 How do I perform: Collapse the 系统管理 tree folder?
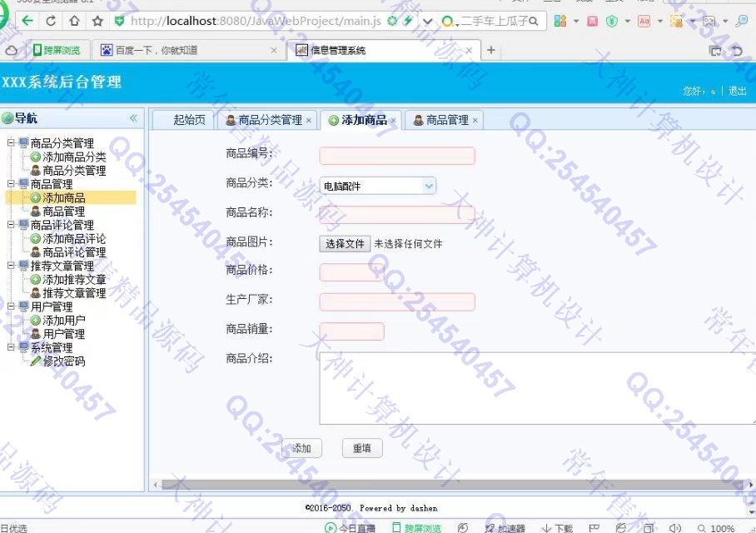click(11, 347)
